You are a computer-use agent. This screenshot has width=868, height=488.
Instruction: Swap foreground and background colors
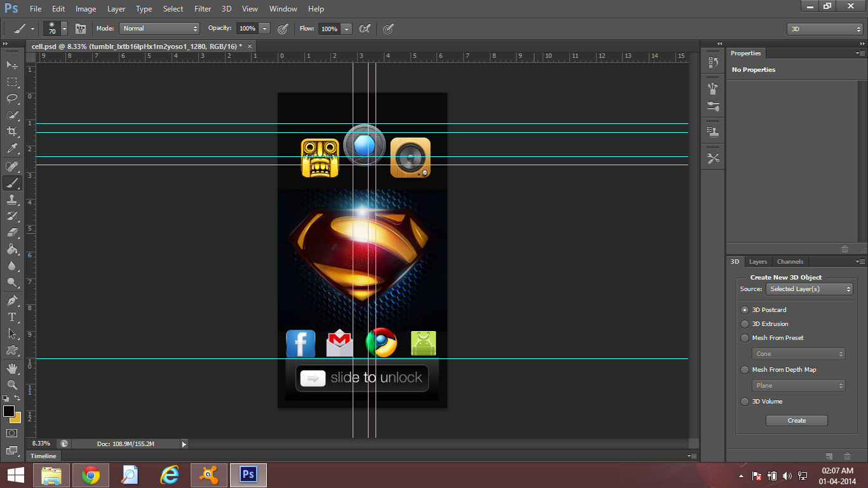18,398
